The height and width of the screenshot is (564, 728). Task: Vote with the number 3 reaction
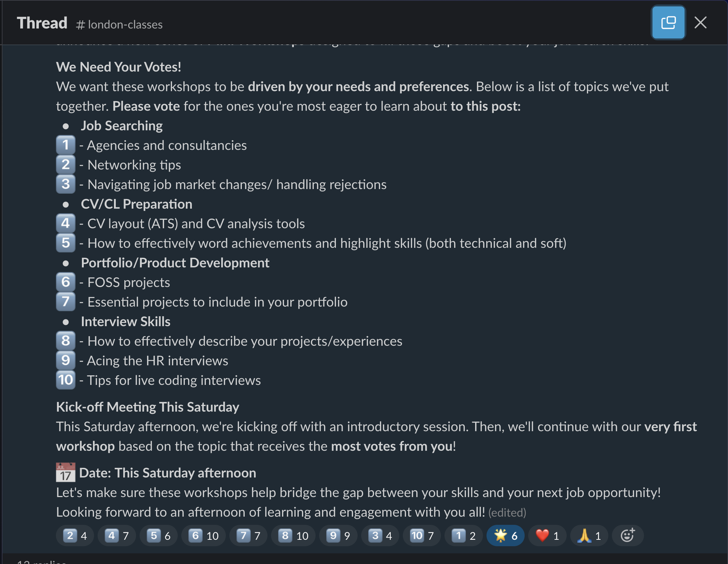(380, 535)
